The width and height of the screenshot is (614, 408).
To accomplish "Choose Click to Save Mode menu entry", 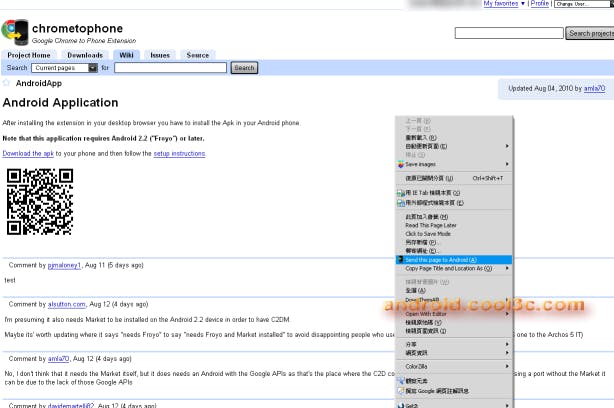I will 454,234.
